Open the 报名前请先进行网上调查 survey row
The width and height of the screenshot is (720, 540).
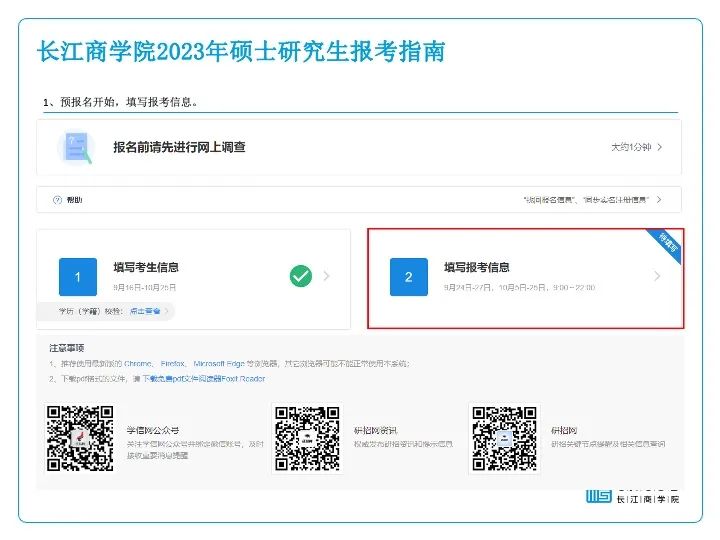(359, 147)
